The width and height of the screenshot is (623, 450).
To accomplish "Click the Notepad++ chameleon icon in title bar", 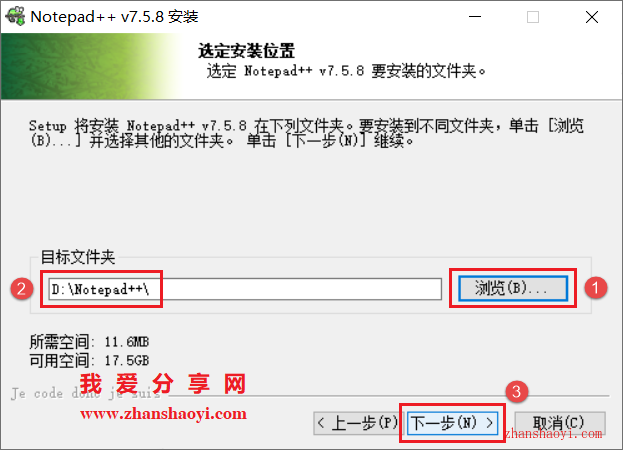I will pyautogui.click(x=15, y=17).
